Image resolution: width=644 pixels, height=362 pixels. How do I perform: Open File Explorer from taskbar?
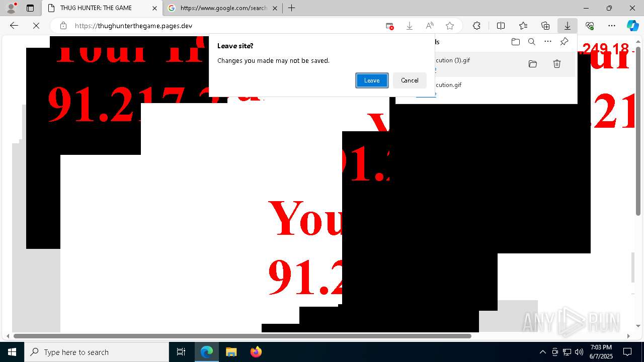point(231,352)
